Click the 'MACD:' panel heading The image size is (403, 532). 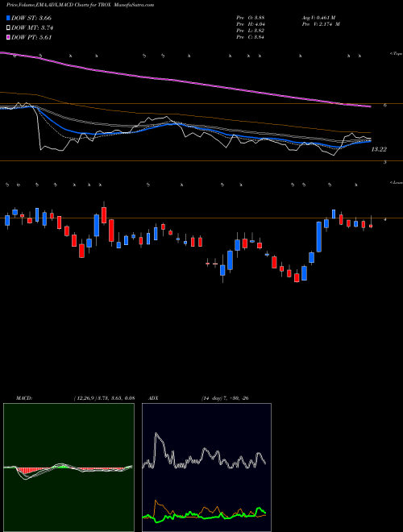click(x=23, y=398)
